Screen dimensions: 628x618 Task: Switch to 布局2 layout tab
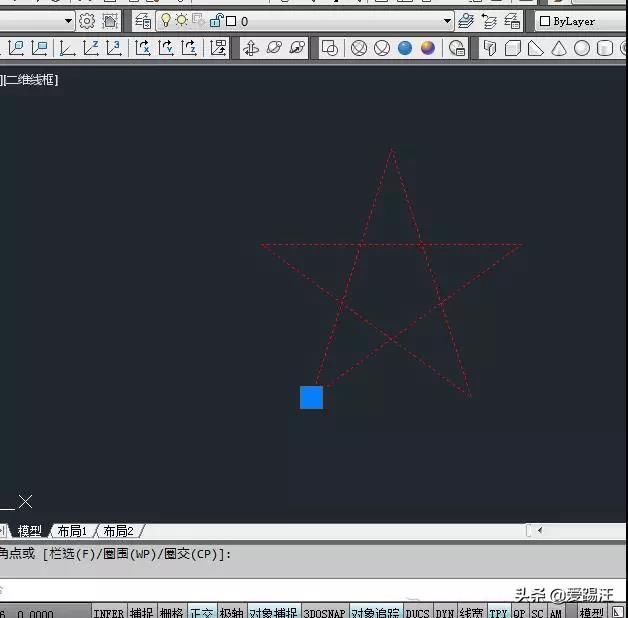[119, 531]
